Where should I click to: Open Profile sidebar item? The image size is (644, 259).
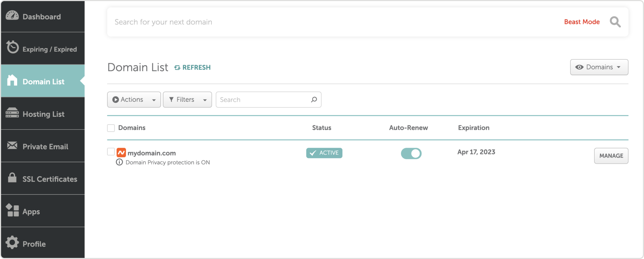coord(43,243)
